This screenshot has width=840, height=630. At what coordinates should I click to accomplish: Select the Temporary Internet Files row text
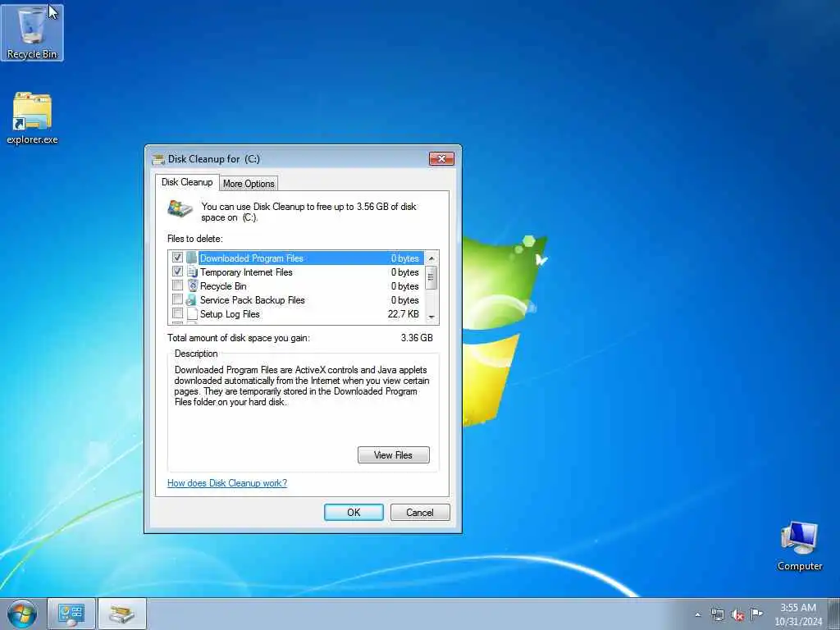tap(246, 272)
